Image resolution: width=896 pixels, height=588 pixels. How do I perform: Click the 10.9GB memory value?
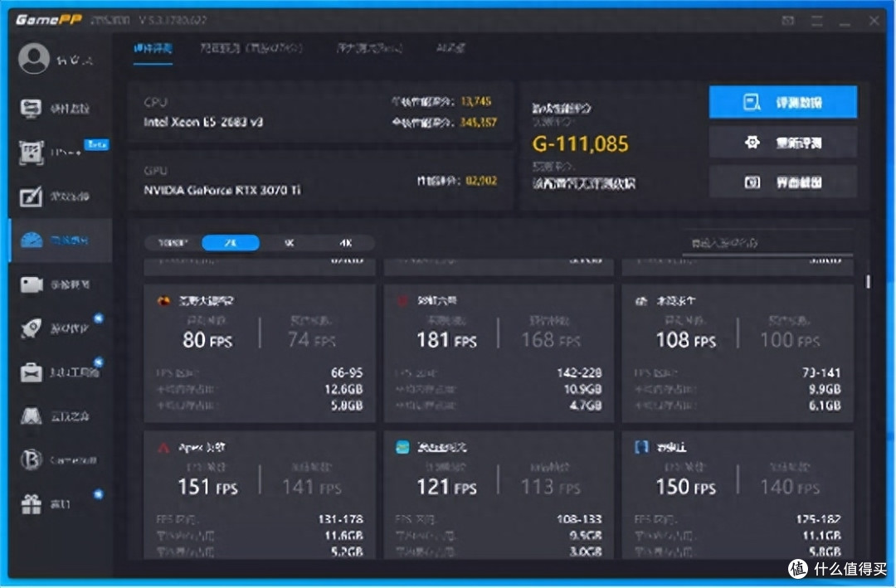click(x=583, y=389)
